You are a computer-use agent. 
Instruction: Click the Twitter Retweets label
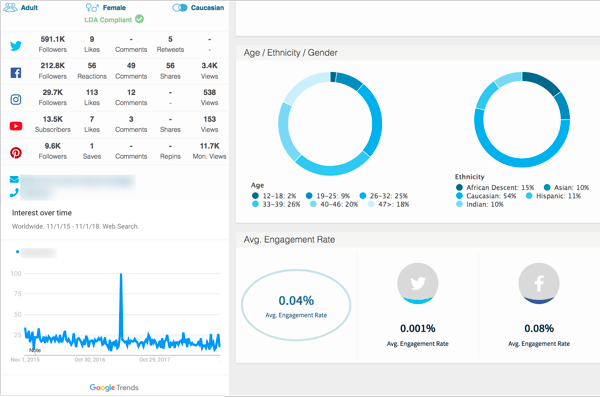coord(170,49)
